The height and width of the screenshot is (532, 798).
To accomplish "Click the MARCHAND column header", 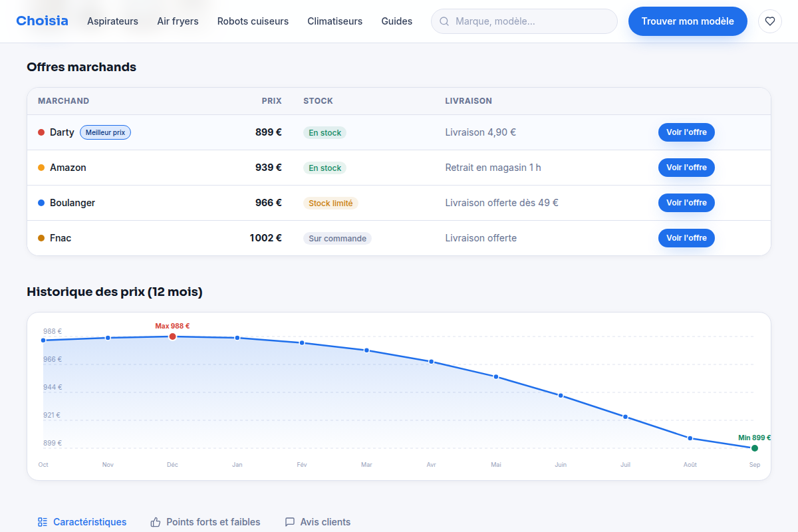I will pyautogui.click(x=63, y=101).
